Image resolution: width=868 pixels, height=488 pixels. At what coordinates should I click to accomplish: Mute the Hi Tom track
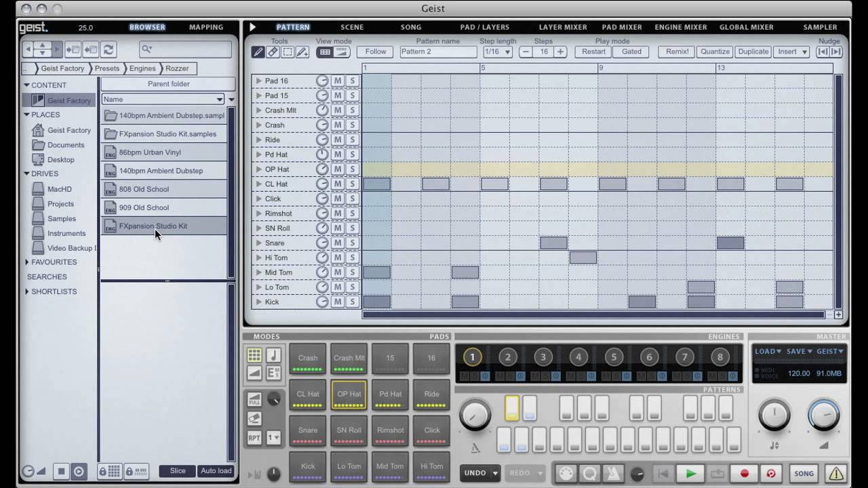click(337, 258)
